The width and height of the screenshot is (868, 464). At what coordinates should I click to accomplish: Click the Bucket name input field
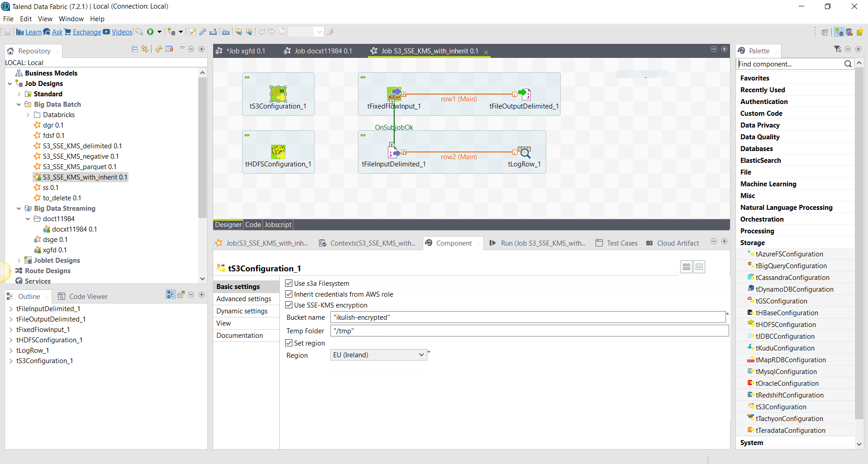[x=527, y=317]
